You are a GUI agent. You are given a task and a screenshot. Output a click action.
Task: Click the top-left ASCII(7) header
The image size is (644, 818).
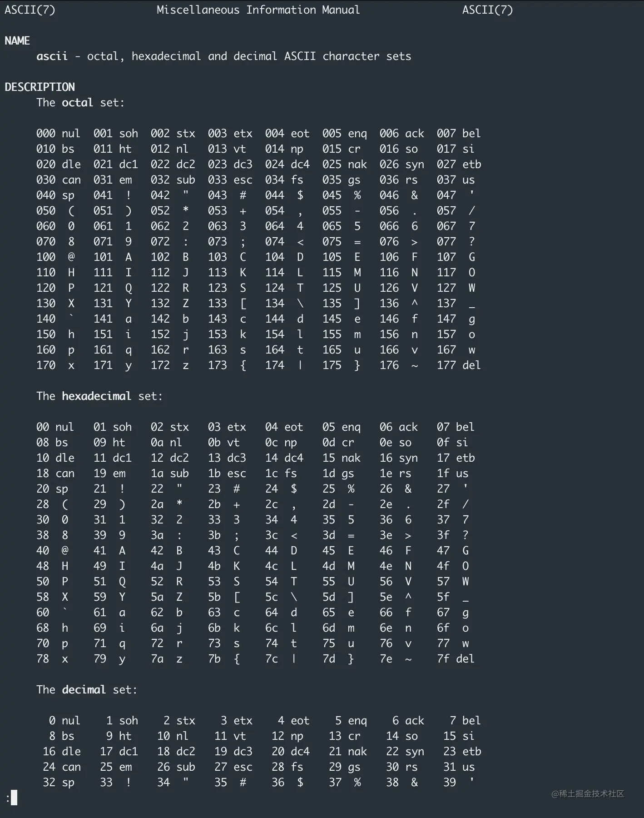tap(30, 10)
